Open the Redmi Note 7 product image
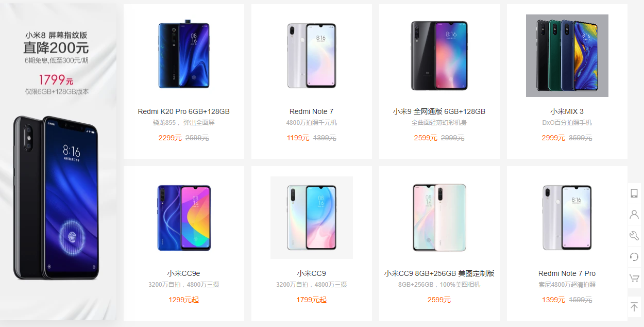Screen dimensions: 644x327 [x=312, y=56]
